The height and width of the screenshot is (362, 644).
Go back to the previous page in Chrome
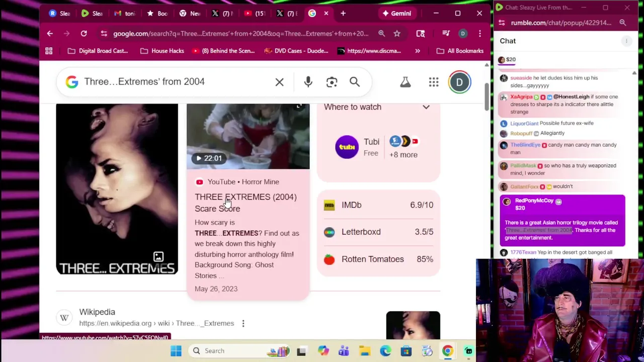point(50,34)
